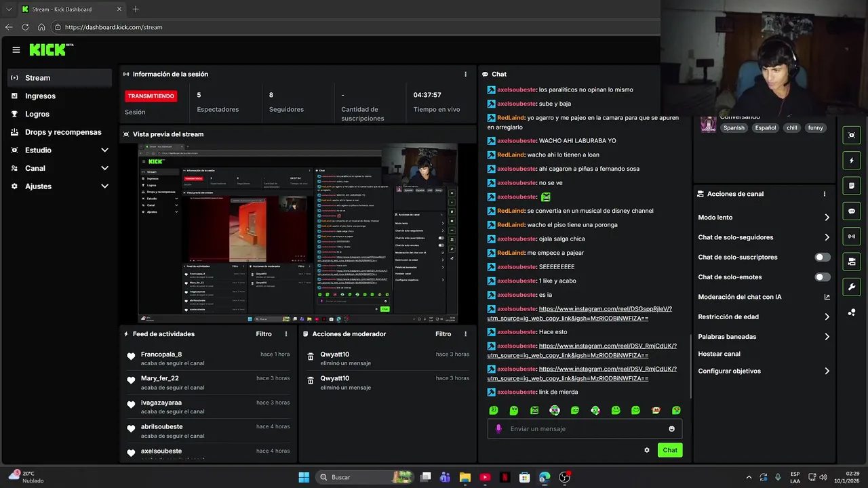This screenshot has width=868, height=488.
Task: Click the TRANSMITIENDO status badge
Action: 151,96
